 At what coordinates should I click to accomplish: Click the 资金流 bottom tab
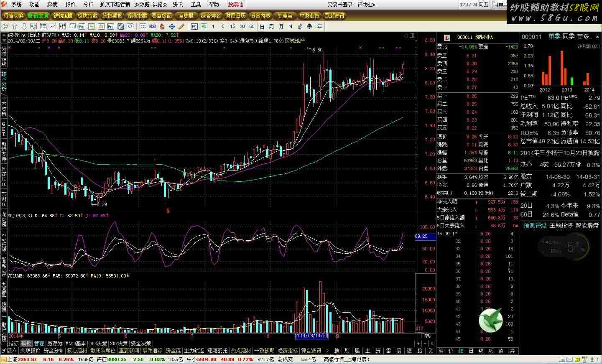click(x=173, y=351)
